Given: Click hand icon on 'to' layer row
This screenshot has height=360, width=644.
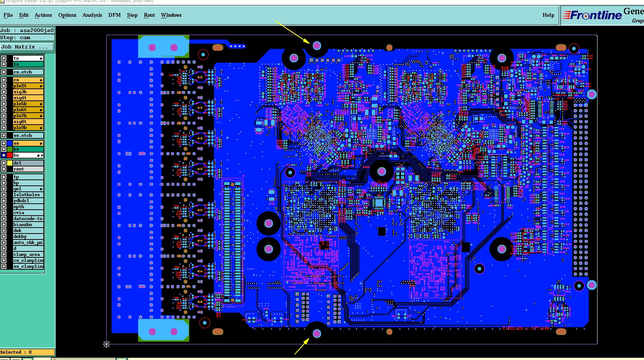Looking at the screenshot, I should pyautogui.click(x=41, y=59).
